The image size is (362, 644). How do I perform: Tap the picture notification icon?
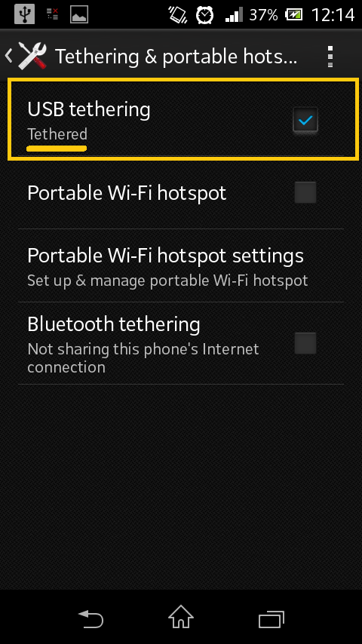[79, 15]
